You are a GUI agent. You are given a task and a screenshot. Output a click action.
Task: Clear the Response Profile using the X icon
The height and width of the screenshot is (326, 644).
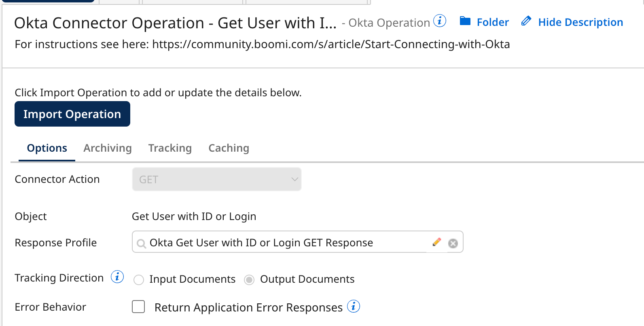tap(453, 243)
